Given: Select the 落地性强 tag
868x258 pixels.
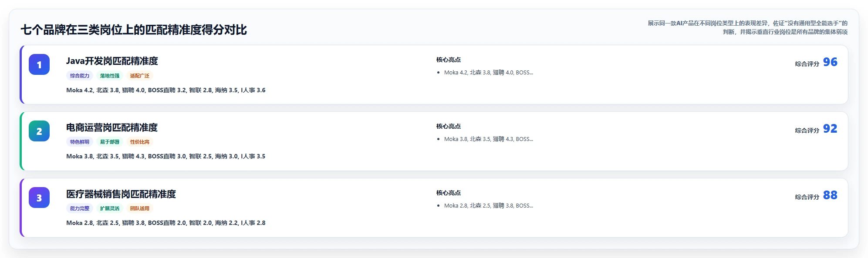Looking at the screenshot, I should [110, 76].
